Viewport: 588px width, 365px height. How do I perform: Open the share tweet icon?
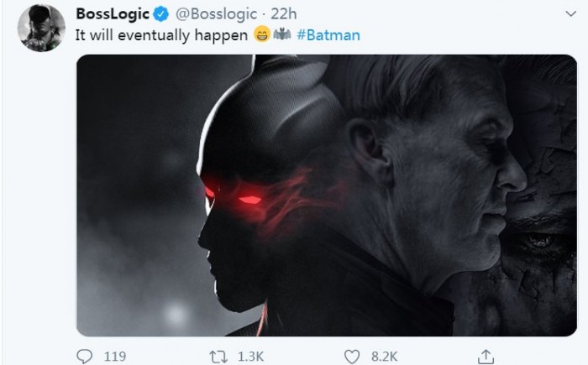(485, 356)
